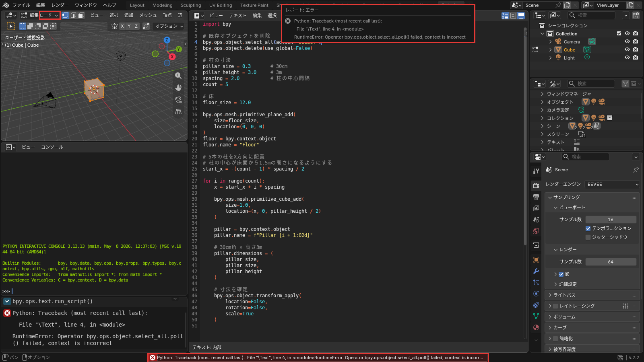Viewport: 644px width, 362px height.
Task: Open the レンダーエンジン EEVEE dropdown
Action: coord(612,184)
